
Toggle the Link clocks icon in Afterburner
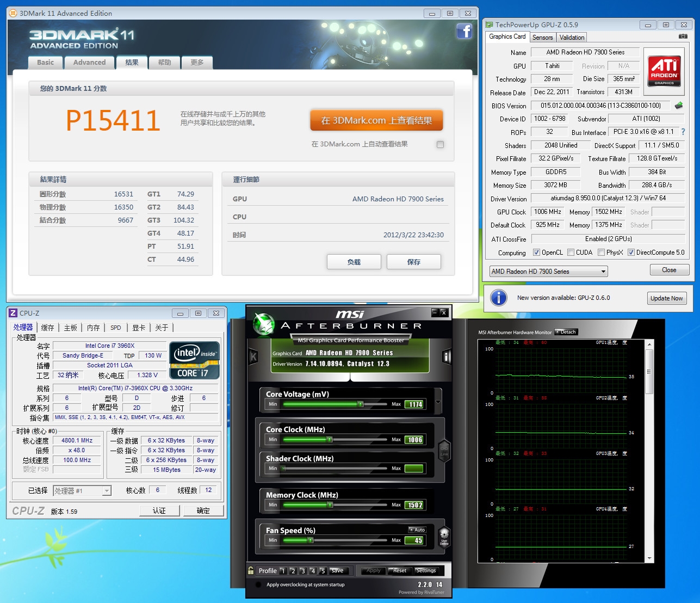(x=444, y=450)
